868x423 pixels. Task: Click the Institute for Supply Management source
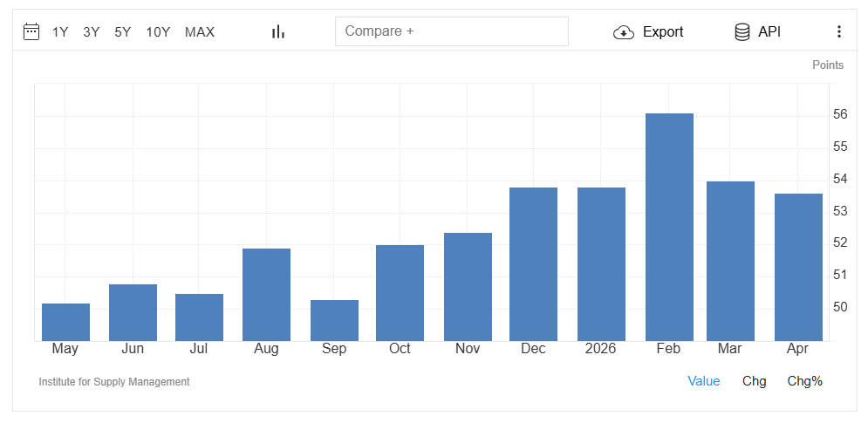(114, 381)
